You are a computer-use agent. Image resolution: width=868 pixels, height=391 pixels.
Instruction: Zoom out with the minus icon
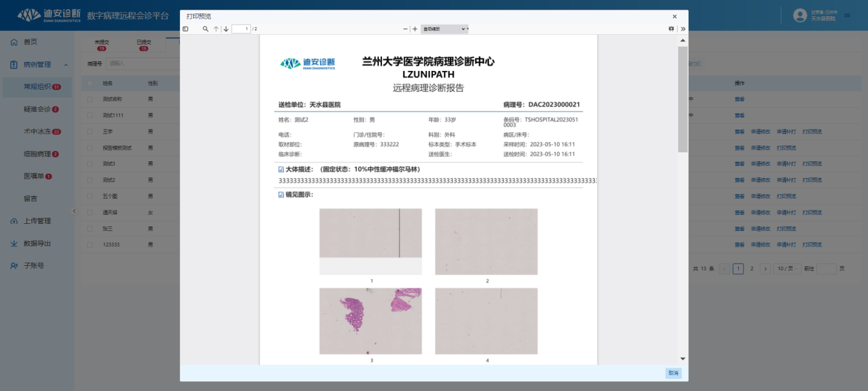point(406,29)
